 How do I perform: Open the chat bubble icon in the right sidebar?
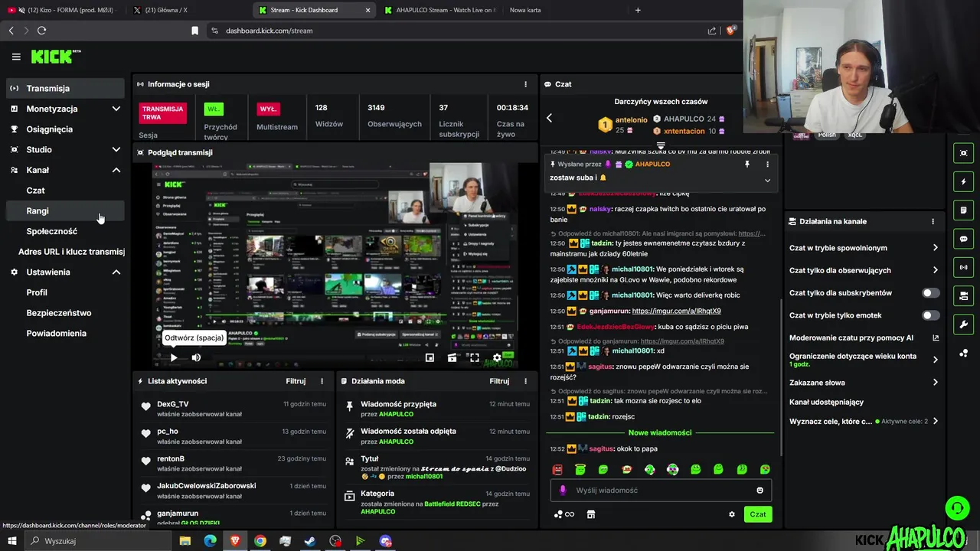pos(963,239)
